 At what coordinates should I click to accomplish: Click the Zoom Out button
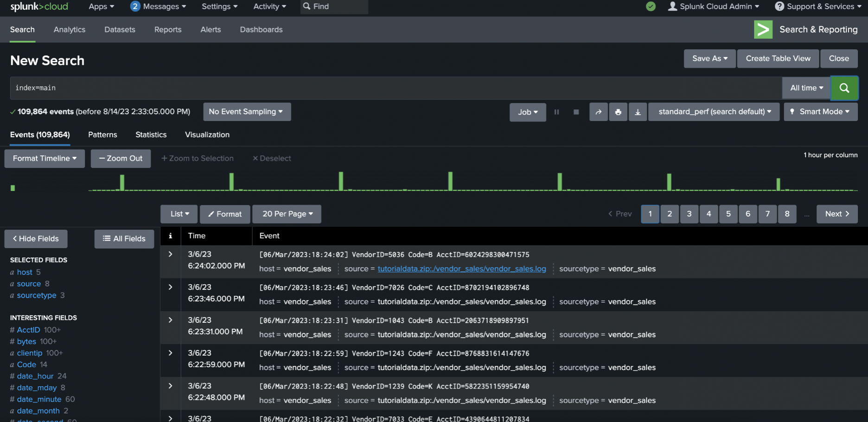121,159
